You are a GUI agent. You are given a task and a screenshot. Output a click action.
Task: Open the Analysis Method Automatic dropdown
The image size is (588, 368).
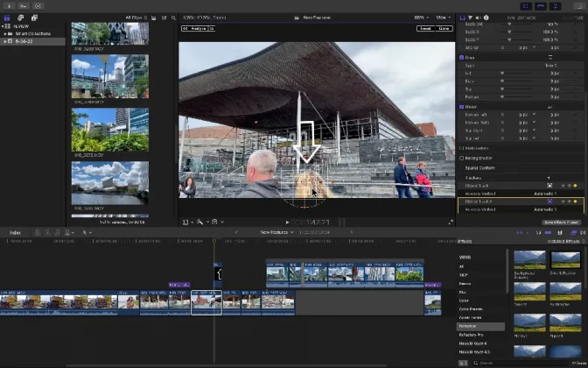pyautogui.click(x=547, y=194)
